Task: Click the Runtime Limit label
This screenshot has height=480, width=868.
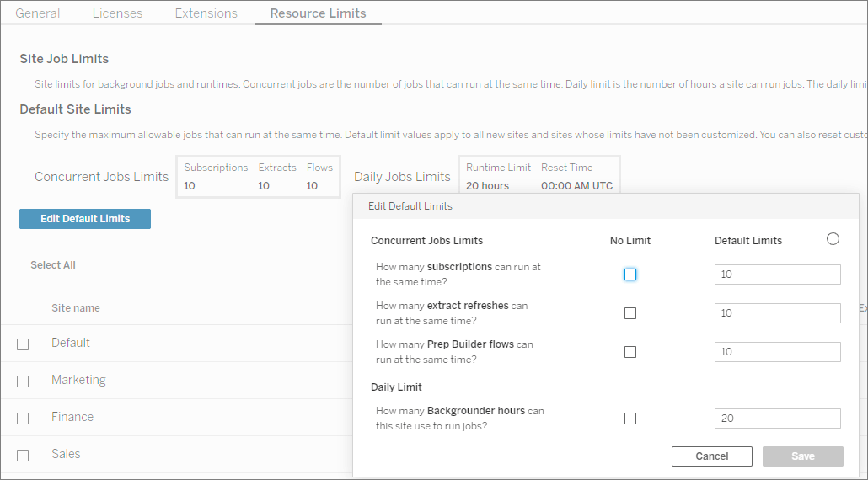Action: tap(498, 168)
